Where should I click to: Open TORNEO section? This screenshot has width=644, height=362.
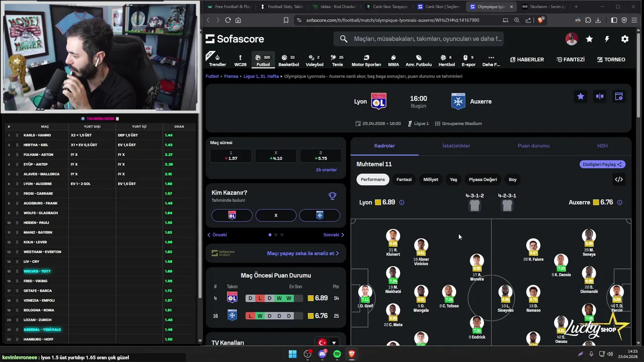(x=611, y=59)
